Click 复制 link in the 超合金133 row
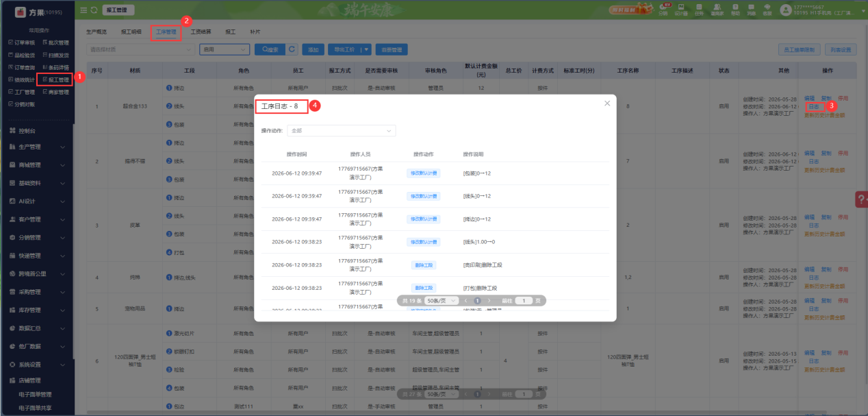This screenshot has height=416, width=868. (x=826, y=98)
